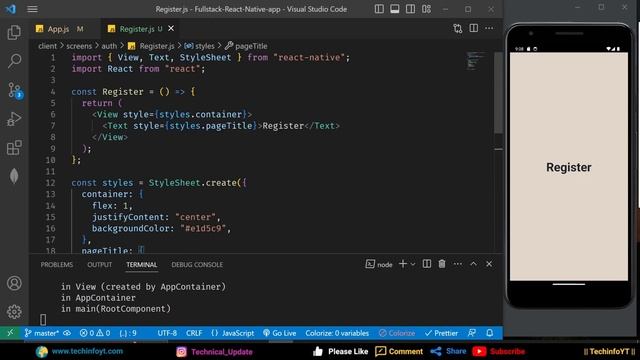Click the Register.js breadcrumb segment
Viewport: 640px width, 360px height.
[151, 46]
